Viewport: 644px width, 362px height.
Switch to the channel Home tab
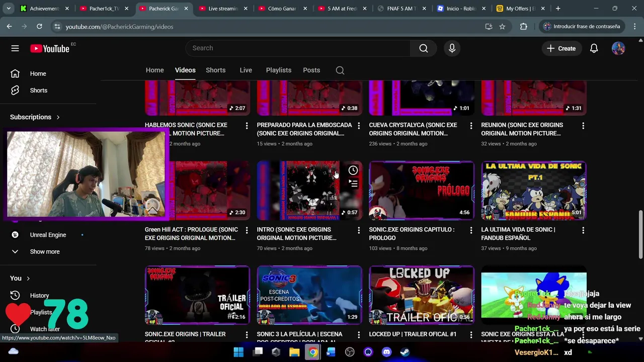click(154, 70)
